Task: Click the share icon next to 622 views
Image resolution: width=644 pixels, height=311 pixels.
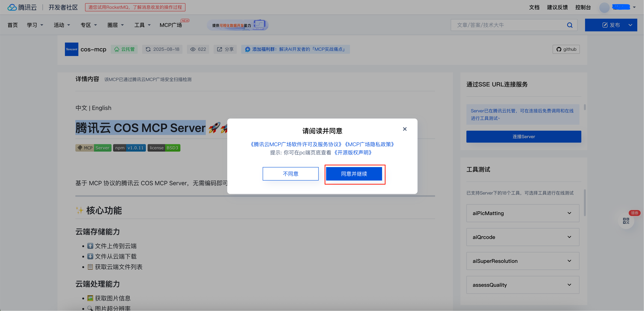Action: click(x=220, y=49)
